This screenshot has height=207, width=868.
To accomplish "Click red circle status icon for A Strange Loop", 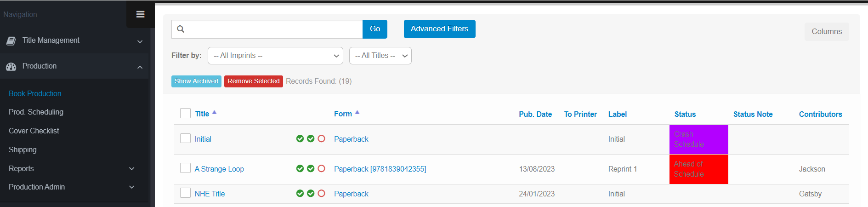I will [322, 168].
